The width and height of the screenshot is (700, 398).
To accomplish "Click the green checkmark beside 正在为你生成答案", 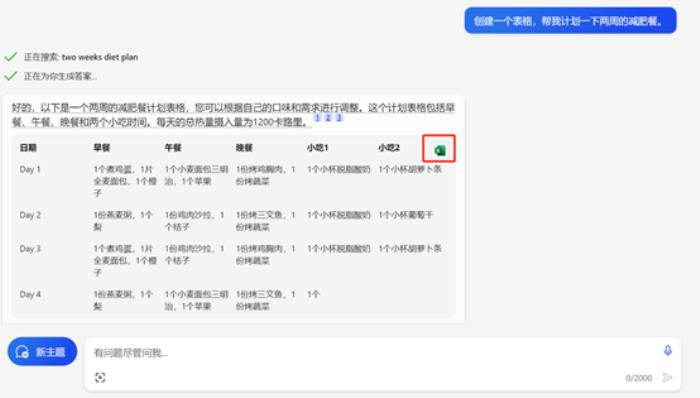I will [x=11, y=76].
